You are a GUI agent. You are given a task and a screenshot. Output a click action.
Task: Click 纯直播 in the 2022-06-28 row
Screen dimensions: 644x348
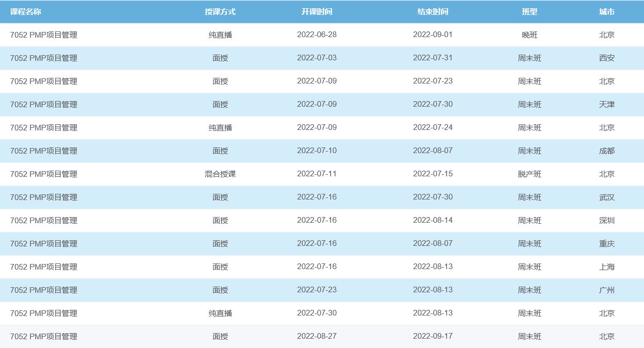tap(220, 35)
